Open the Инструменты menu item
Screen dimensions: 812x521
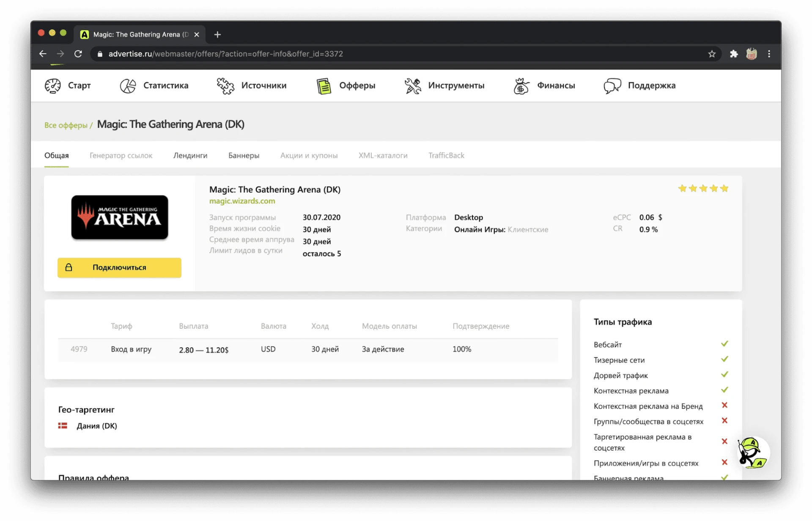click(x=456, y=86)
